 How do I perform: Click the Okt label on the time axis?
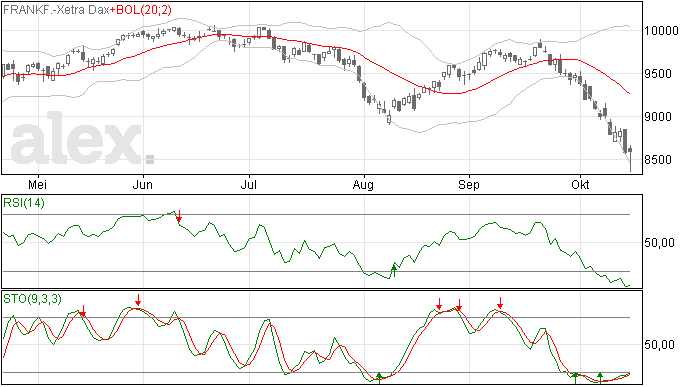[580, 184]
